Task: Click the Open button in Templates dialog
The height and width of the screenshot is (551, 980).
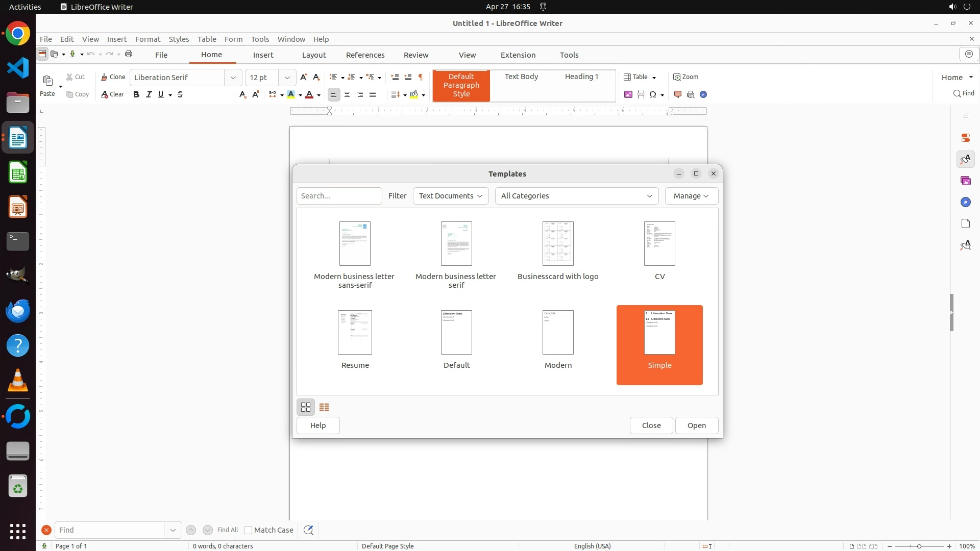Action: 696,425
